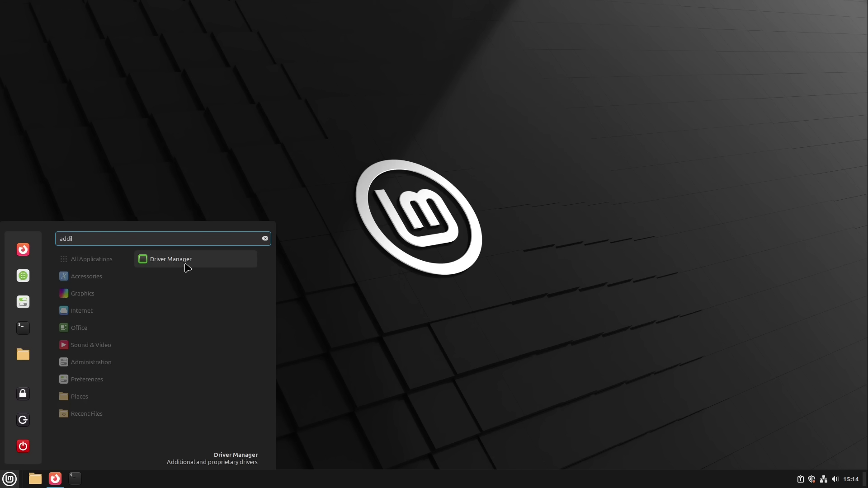Open the volume control in the tray
868x488 pixels.
(835, 479)
